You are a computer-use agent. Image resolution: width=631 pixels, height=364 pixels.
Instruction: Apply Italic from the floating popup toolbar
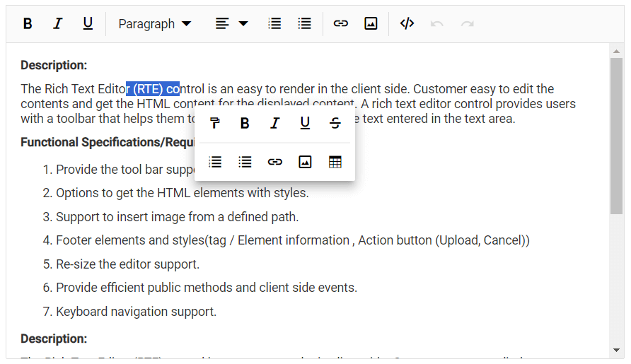pyautogui.click(x=275, y=124)
